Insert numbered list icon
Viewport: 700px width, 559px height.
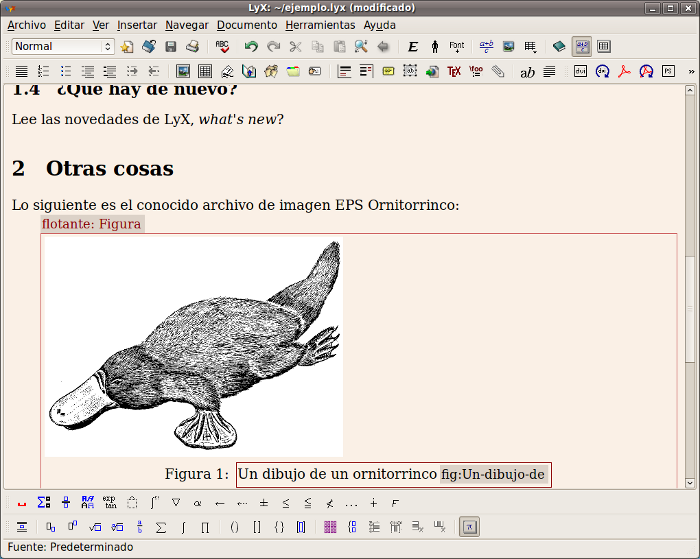43,71
